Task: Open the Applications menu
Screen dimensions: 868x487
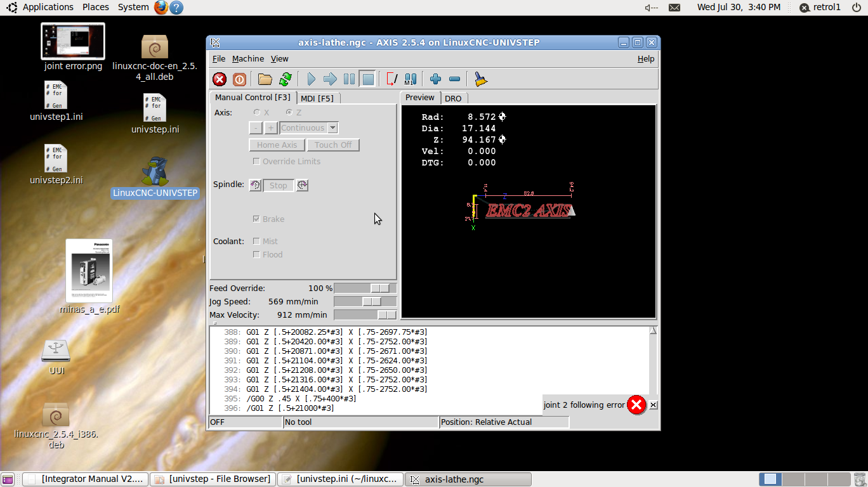Action: point(48,8)
